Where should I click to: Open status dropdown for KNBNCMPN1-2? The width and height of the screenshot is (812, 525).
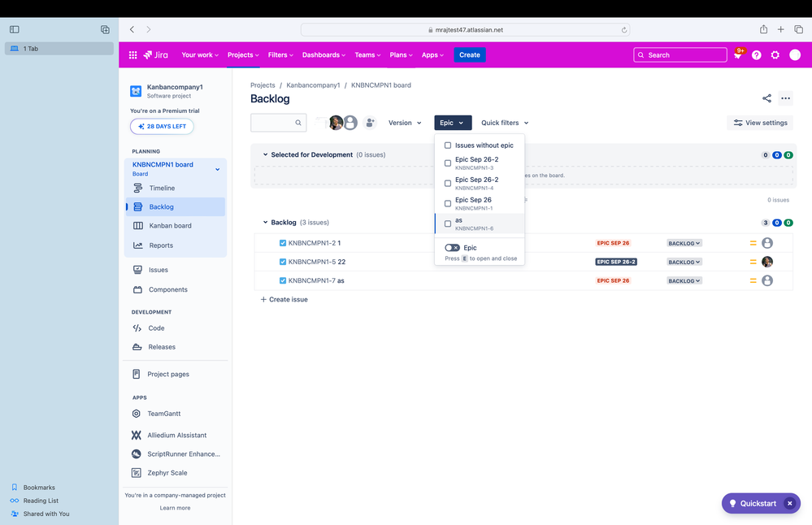tap(684, 243)
